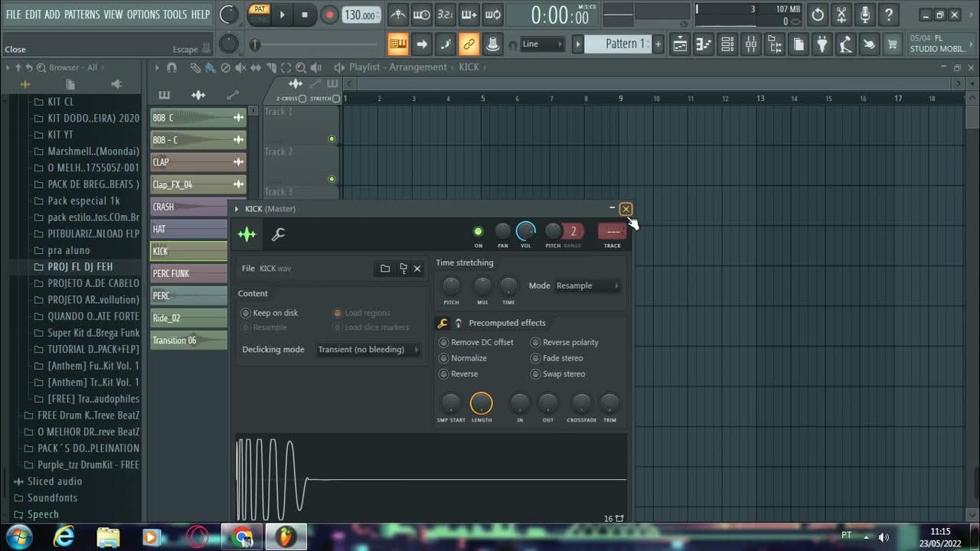Click the channel PAN knob
Screen dimensions: 980x551
[502, 231]
